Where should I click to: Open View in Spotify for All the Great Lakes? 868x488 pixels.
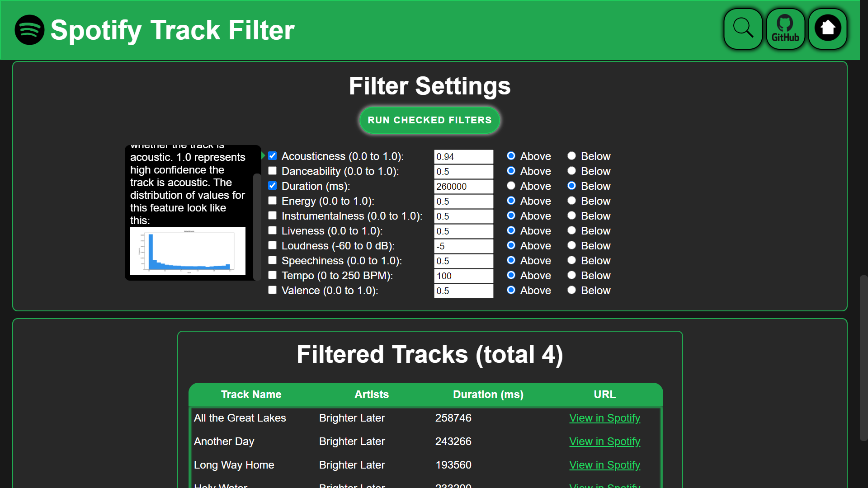[x=604, y=418]
